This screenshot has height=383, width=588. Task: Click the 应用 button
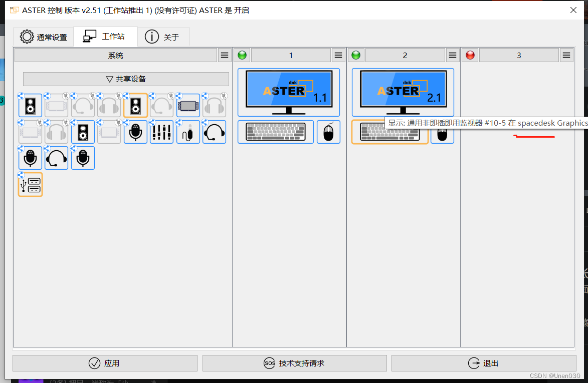pos(105,363)
